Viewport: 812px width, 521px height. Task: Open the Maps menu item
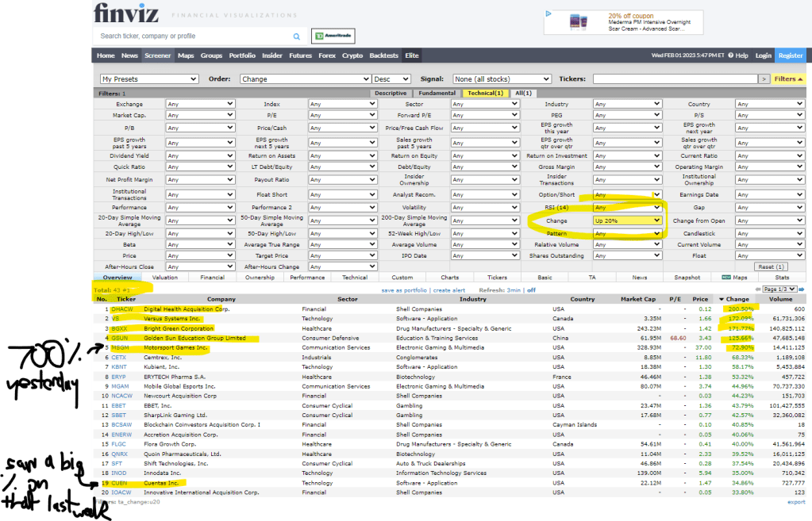pos(186,56)
